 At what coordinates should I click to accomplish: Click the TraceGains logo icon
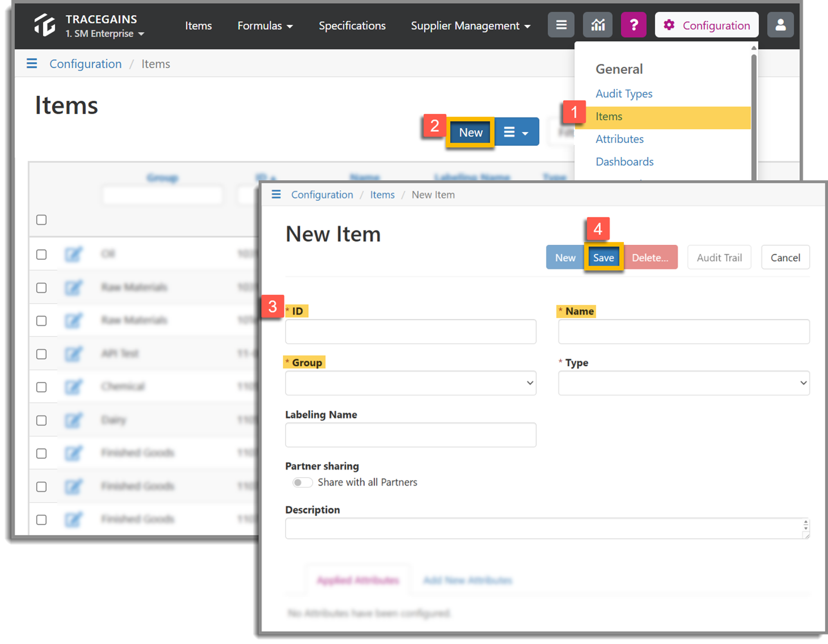tap(46, 25)
